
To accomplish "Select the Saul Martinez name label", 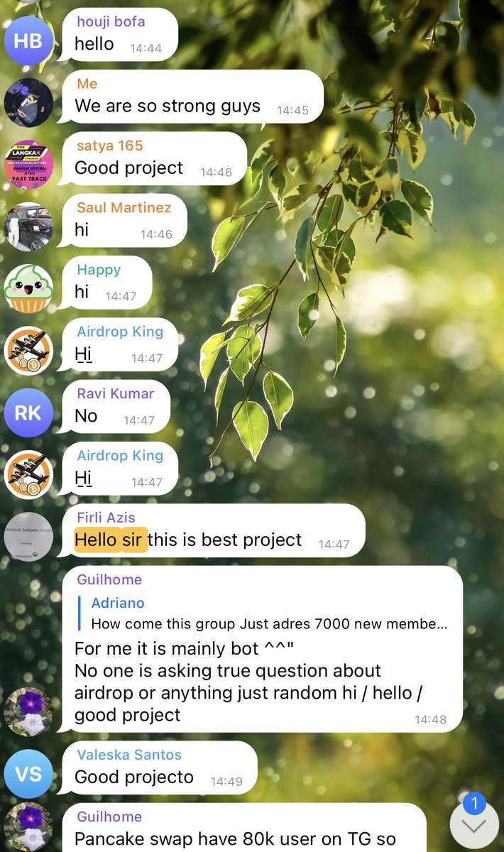I will (124, 207).
